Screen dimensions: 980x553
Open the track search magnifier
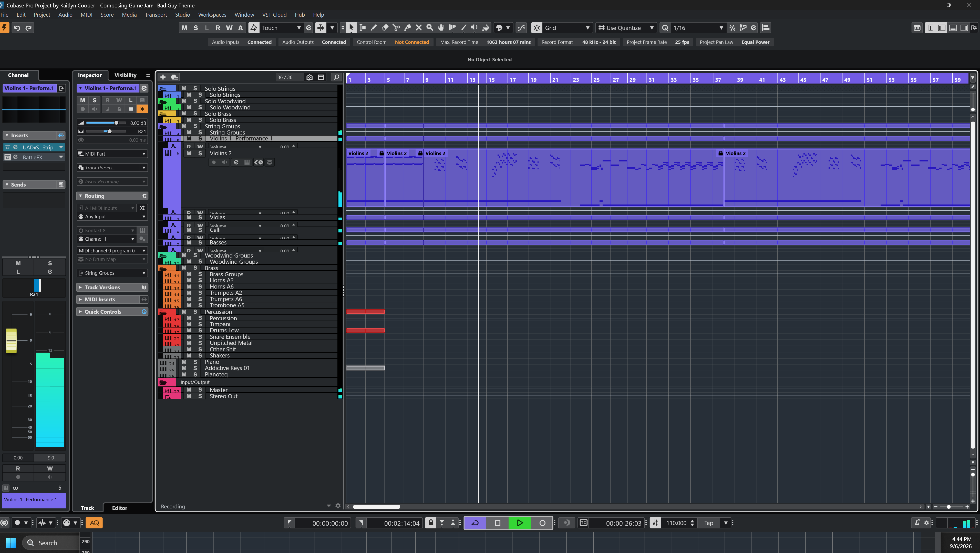pos(336,77)
